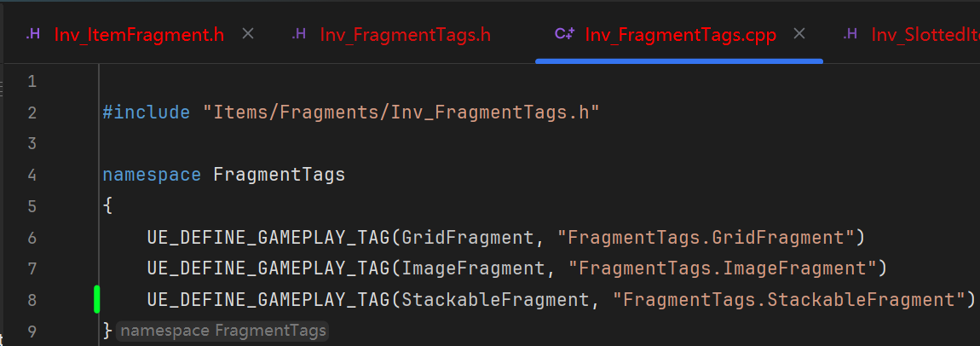980x346 pixels.
Task: Close the Inv_FragmentTags.cpp tab
Action: [x=799, y=34]
